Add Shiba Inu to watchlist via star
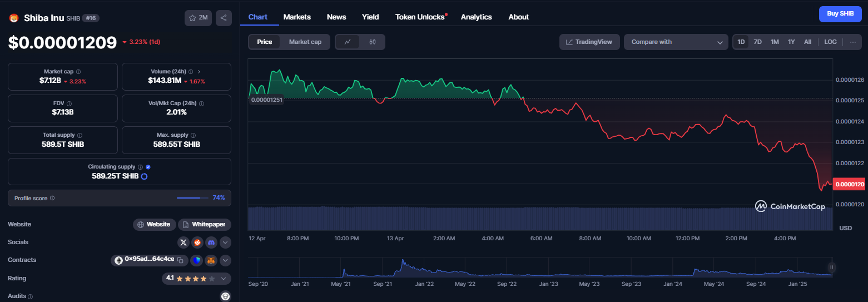 (x=198, y=18)
